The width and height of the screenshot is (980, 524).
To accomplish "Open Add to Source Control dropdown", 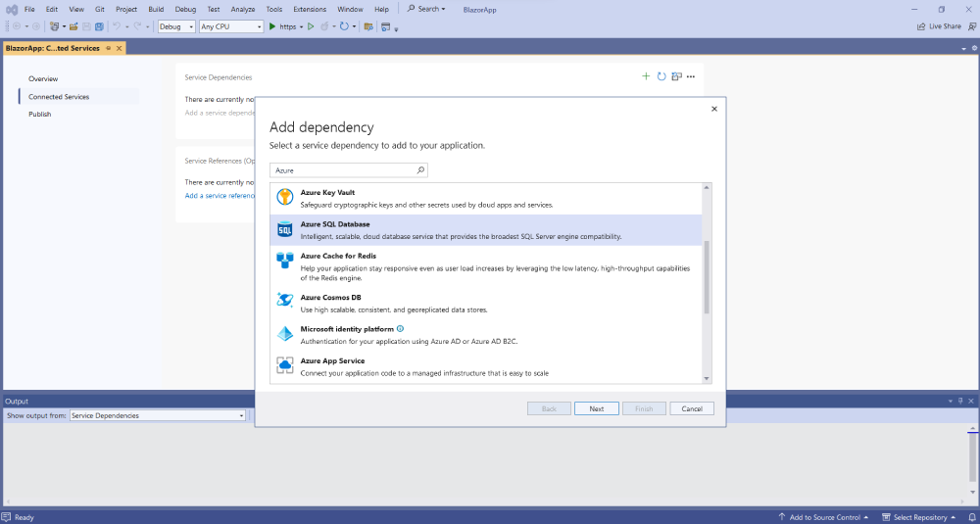I will (824, 517).
